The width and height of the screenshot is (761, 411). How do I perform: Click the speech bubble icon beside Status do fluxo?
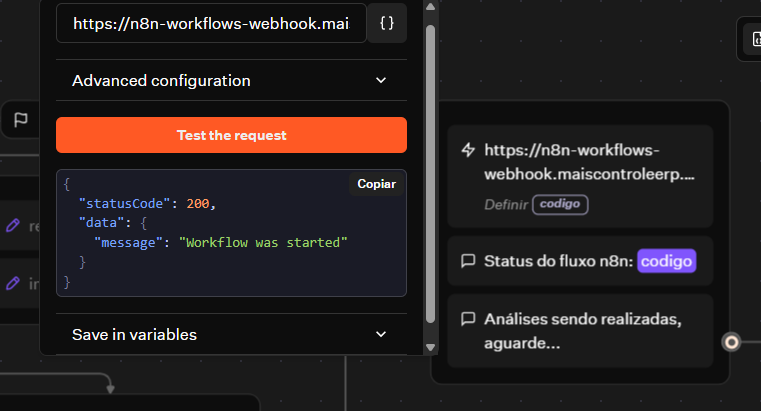point(467,261)
